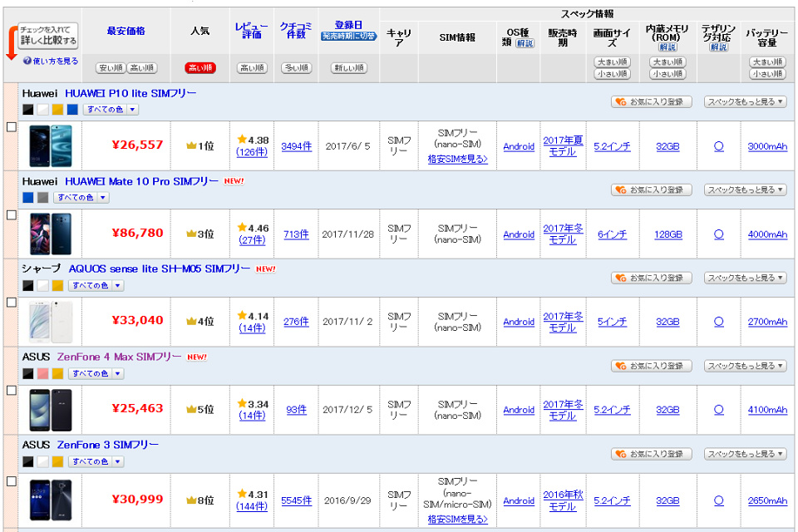Add HUAWEI P10 lite to favorites
798x532 pixels.
[x=652, y=101]
